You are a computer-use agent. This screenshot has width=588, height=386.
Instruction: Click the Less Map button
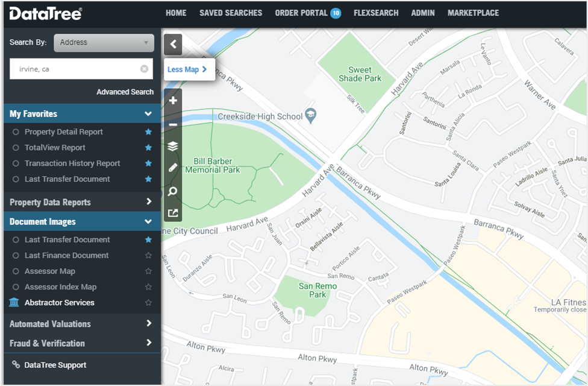pyautogui.click(x=187, y=69)
